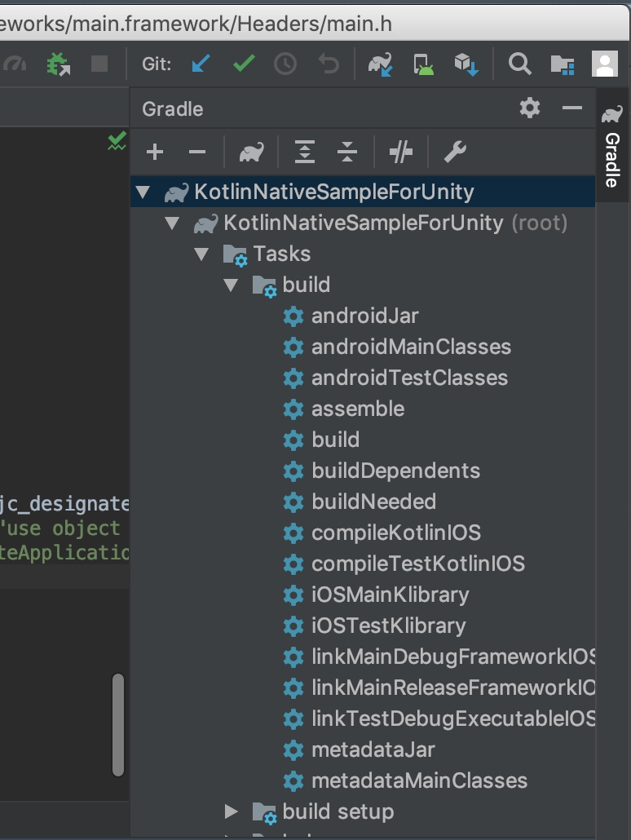Collapse the Tasks folder node
Viewport: 631px width, 840px height.
click(x=201, y=254)
